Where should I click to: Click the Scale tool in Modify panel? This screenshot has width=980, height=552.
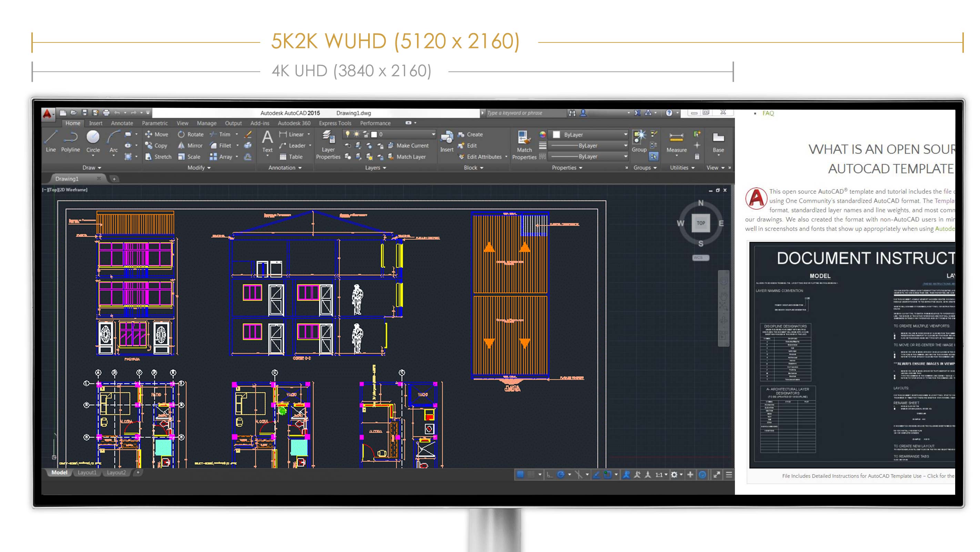click(189, 157)
